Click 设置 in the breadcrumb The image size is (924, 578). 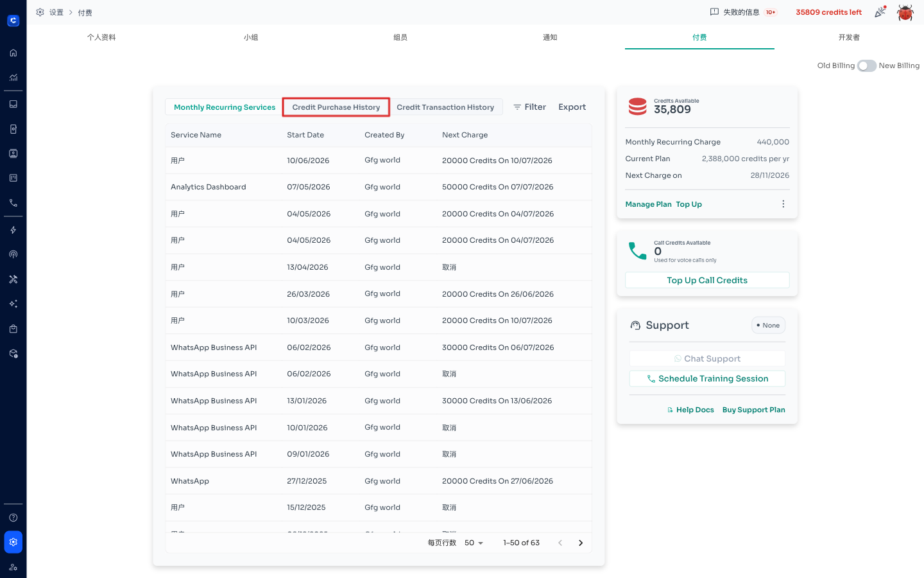56,12
